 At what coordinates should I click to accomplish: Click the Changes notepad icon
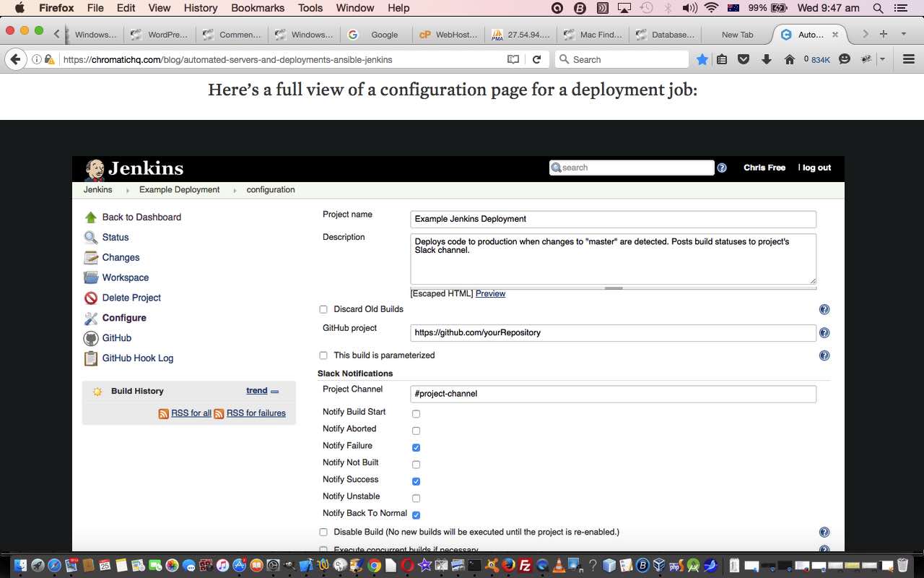coord(90,258)
